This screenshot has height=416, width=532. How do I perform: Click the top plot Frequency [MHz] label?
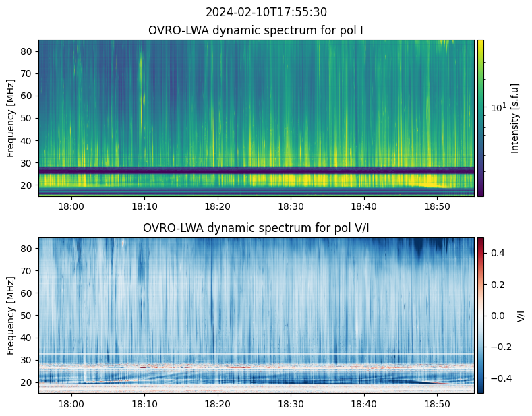[x=11, y=118]
